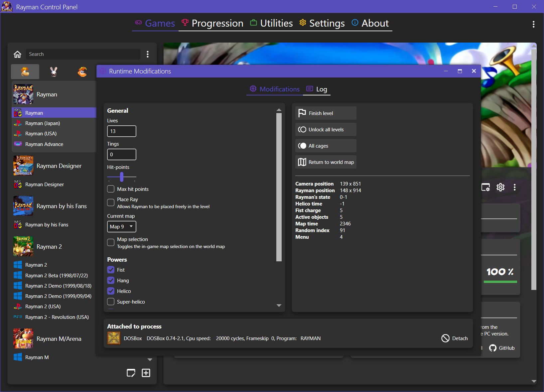Click the Rayman M/Arena game cover
The height and width of the screenshot is (392, 544).
(x=23, y=338)
